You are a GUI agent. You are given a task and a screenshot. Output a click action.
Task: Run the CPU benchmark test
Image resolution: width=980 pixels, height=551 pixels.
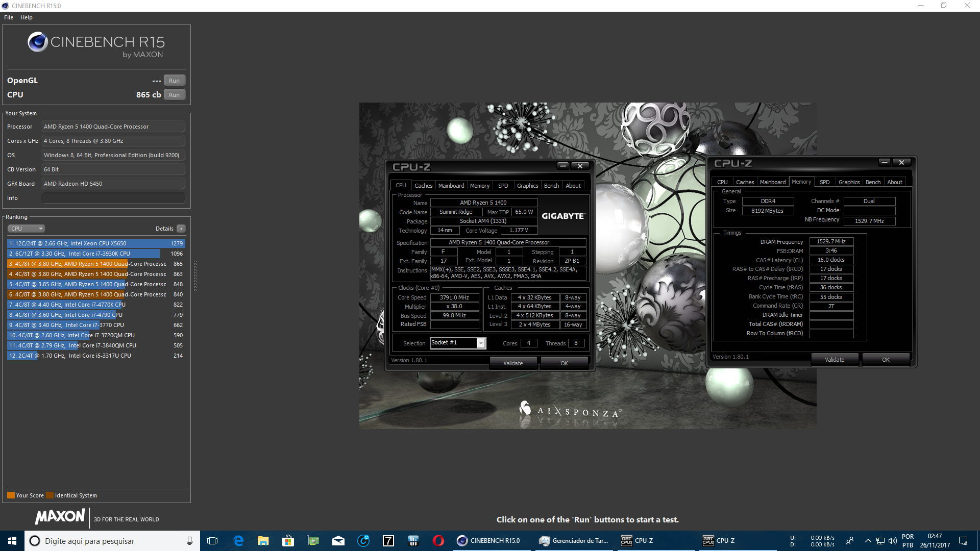174,95
